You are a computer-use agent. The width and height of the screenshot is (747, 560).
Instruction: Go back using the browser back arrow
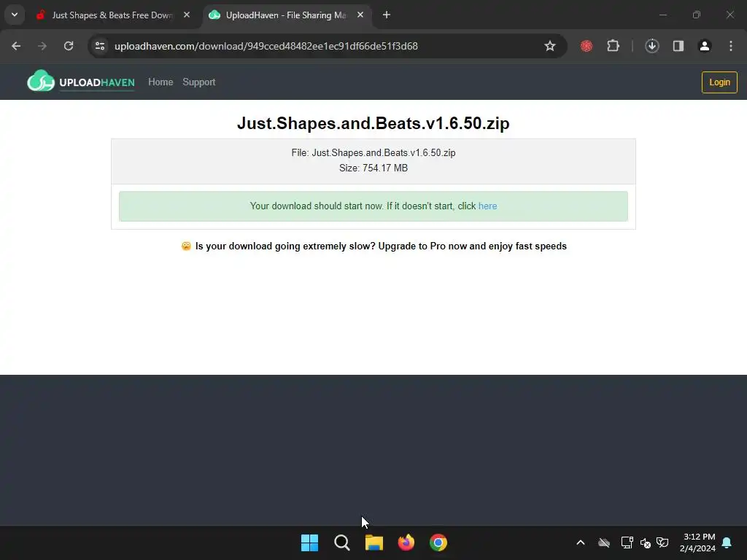coord(16,46)
